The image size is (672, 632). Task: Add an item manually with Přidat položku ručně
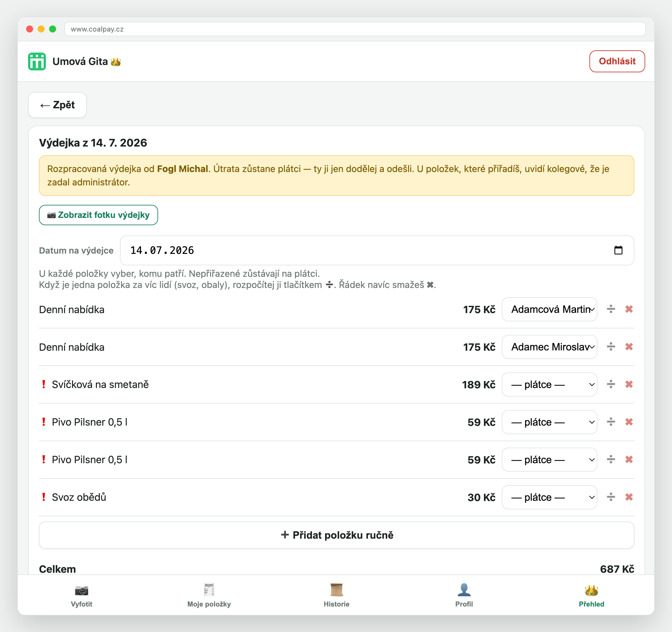click(x=336, y=535)
